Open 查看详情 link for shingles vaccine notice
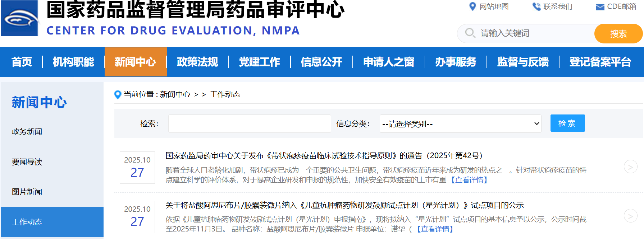 tap(469, 180)
